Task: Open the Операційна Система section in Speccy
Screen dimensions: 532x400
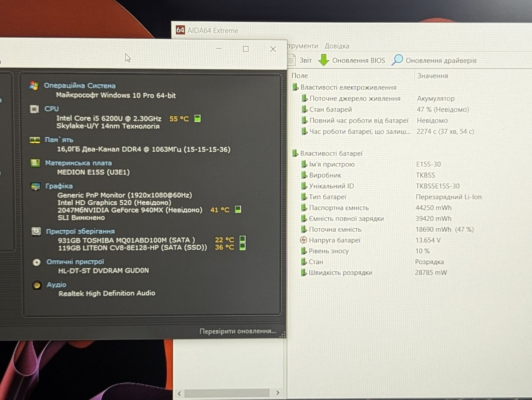Action: click(x=80, y=86)
